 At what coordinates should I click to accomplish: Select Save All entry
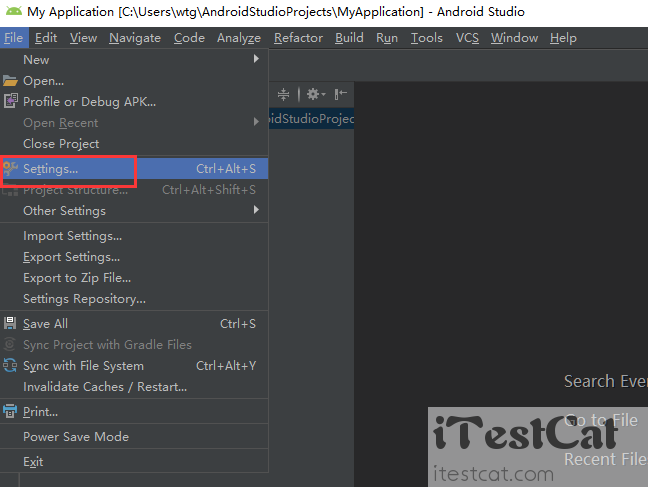[x=134, y=324]
